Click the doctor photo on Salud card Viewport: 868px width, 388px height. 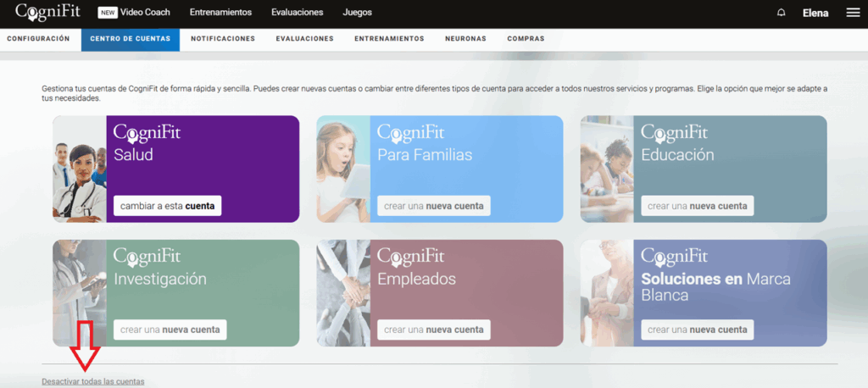79,169
